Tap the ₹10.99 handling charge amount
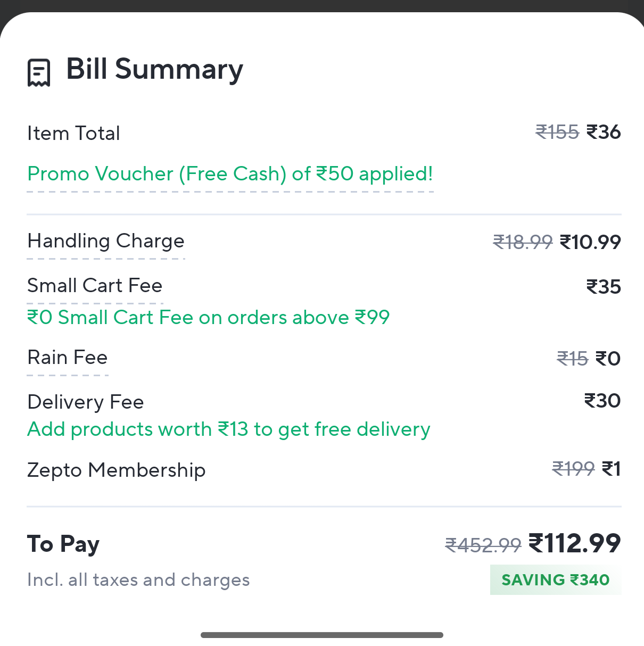Image resolution: width=644 pixels, height=646 pixels. [590, 242]
